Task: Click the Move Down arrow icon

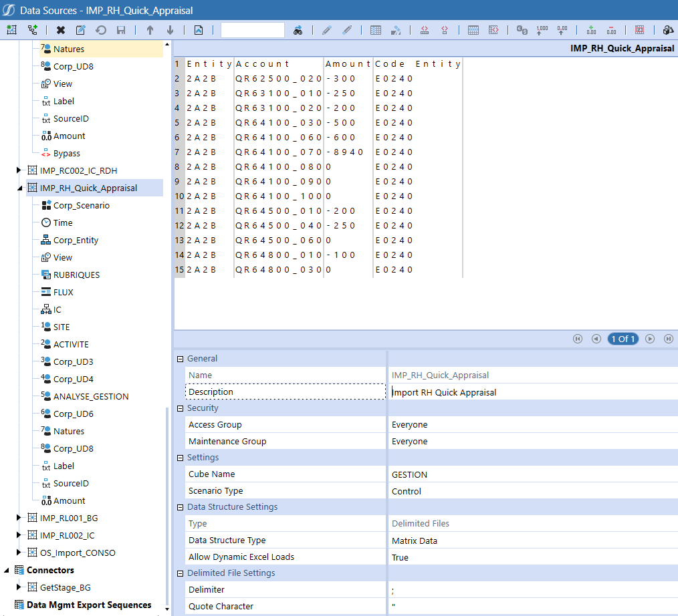Action: pyautogui.click(x=170, y=30)
